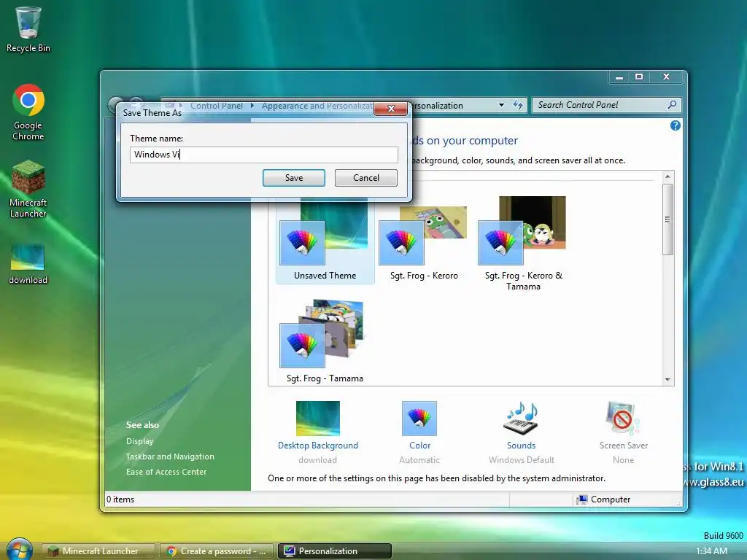Viewport: 747px width, 560px height.
Task: Click the themes list scrollbar thumb
Action: pos(667,219)
